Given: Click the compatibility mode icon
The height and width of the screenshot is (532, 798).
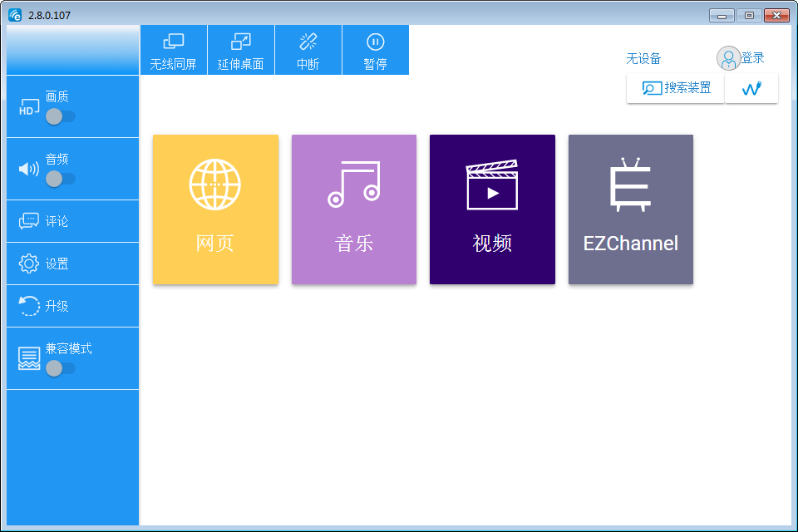Looking at the screenshot, I should pos(29,358).
